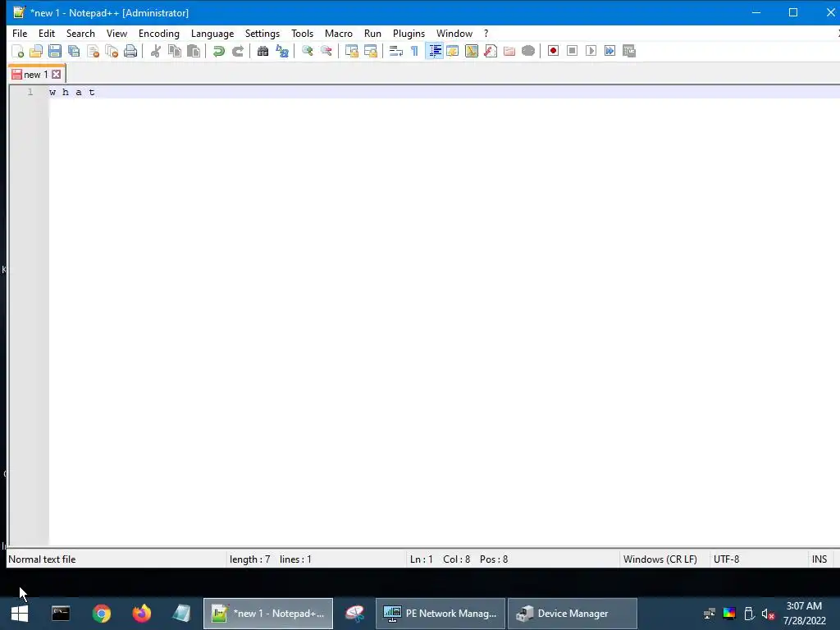This screenshot has width=840, height=630.
Task: Click the Open file toolbar icon
Action: click(36, 52)
